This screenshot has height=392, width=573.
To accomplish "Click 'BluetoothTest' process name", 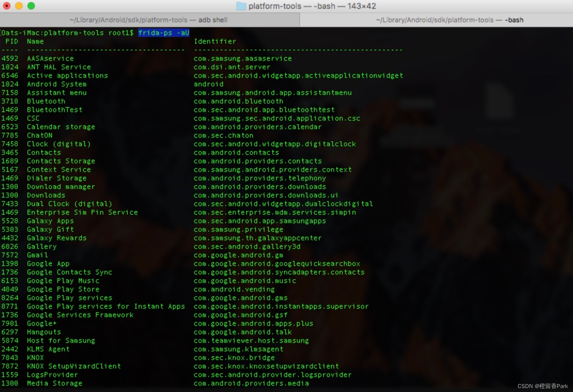I will pyautogui.click(x=55, y=110).
